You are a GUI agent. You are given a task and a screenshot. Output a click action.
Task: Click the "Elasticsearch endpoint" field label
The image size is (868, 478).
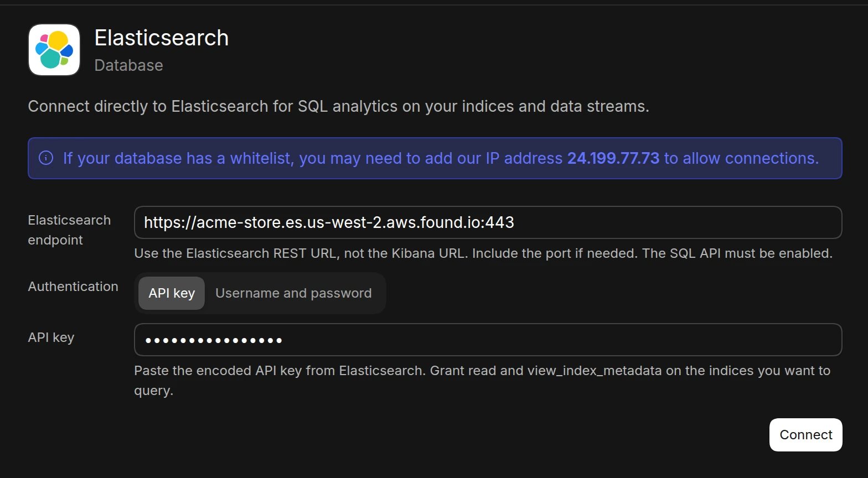[x=69, y=230]
